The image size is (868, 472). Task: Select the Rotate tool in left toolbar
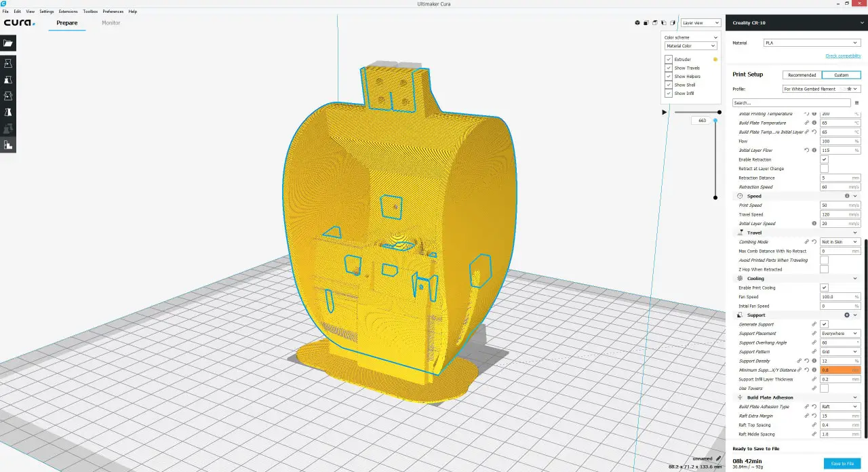coord(8,96)
